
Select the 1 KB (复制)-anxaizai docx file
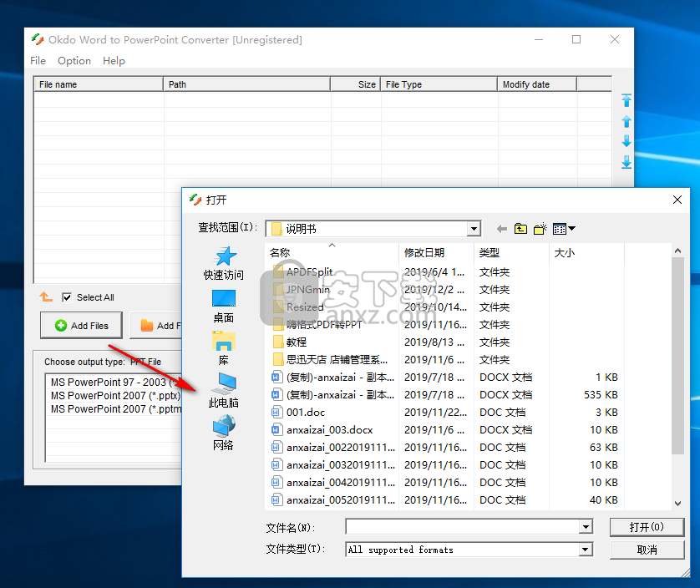tap(333, 378)
